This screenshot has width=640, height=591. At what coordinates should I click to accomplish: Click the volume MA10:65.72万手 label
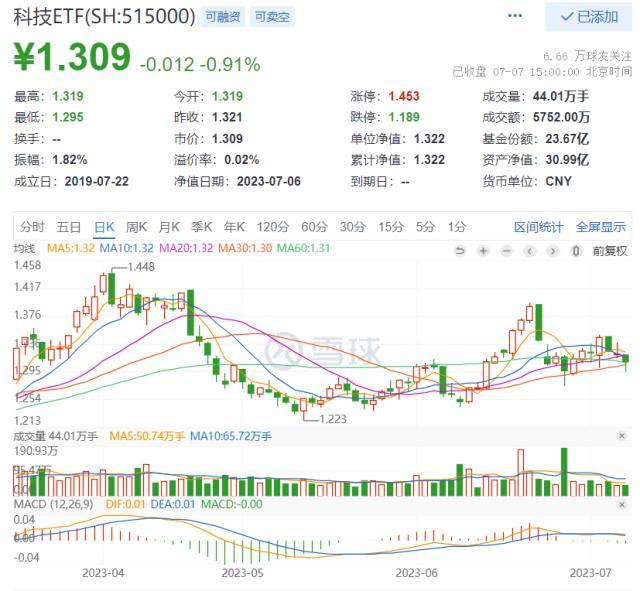coord(231,436)
